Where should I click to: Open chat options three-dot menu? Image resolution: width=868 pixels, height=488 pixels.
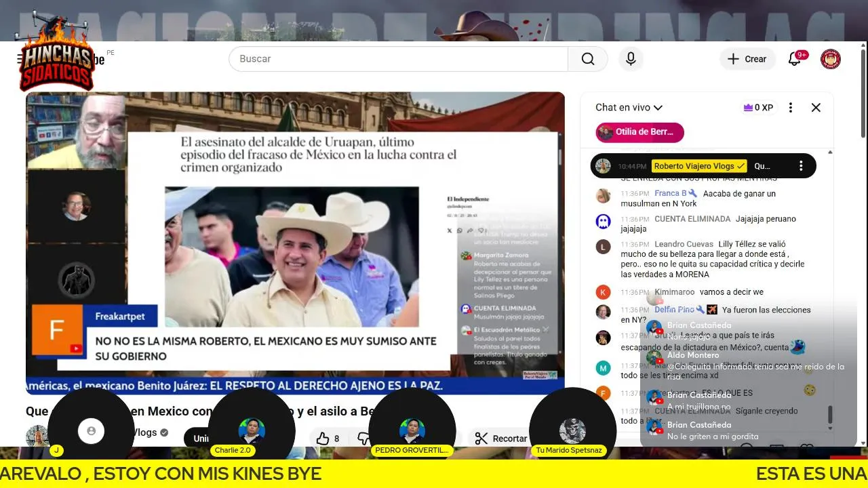click(791, 107)
